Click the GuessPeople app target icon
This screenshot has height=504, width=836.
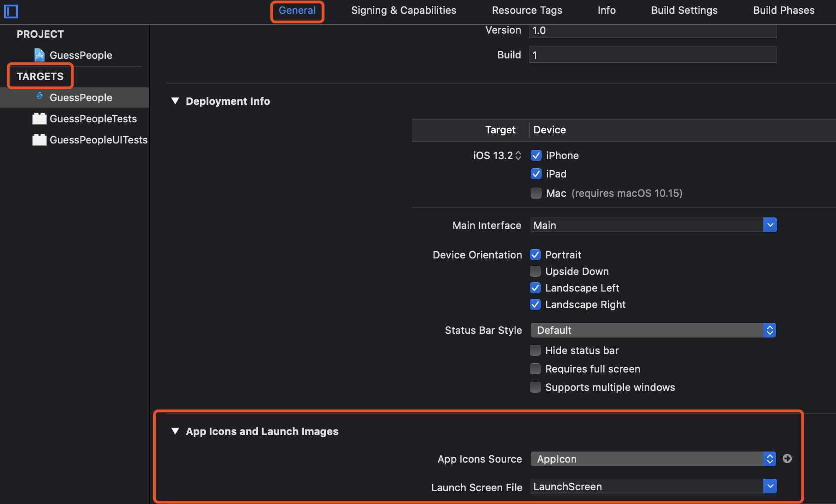click(x=40, y=96)
